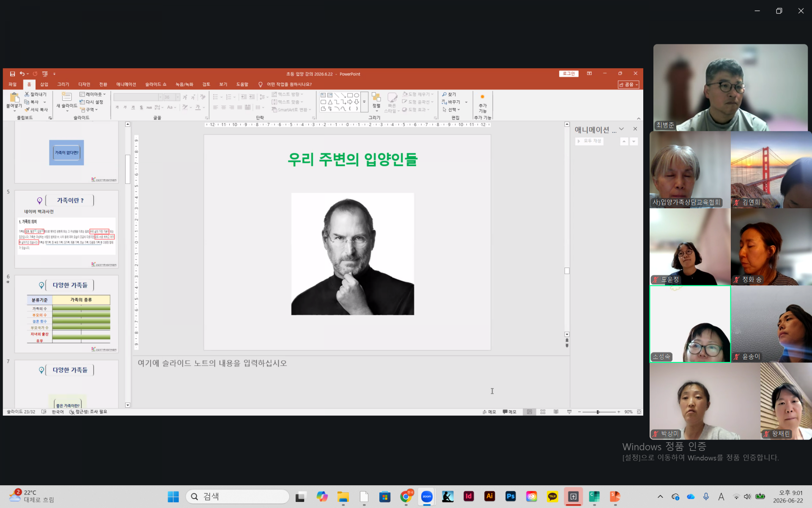This screenshot has width=812, height=508.
Task: Switch to Slide Sorter view icon
Action: tap(543, 412)
